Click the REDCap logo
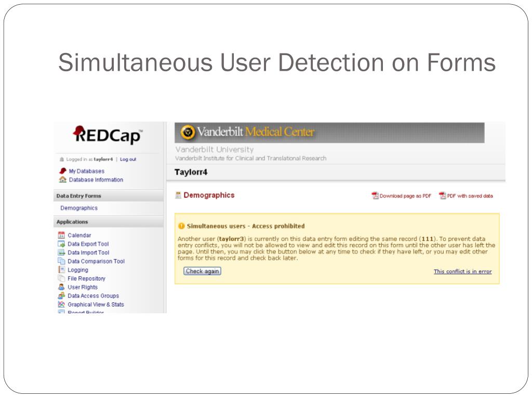 click(108, 135)
